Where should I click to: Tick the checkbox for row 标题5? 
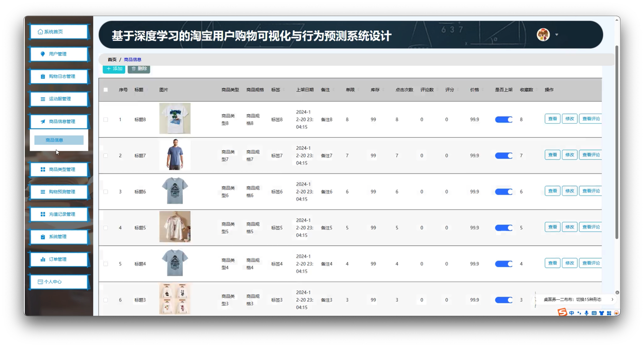[106, 228]
